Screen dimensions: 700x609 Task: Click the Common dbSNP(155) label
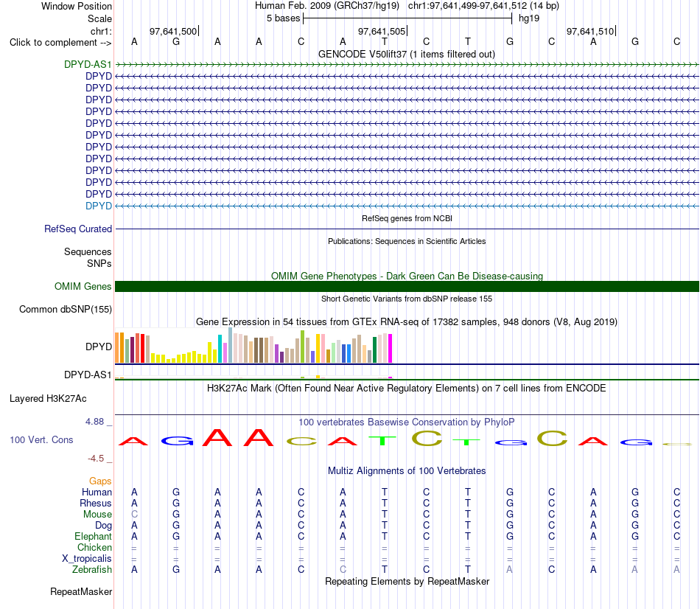(x=66, y=309)
